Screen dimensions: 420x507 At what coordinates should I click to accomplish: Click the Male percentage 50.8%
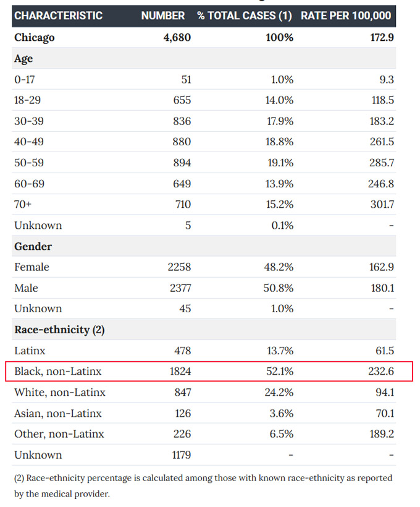click(278, 288)
